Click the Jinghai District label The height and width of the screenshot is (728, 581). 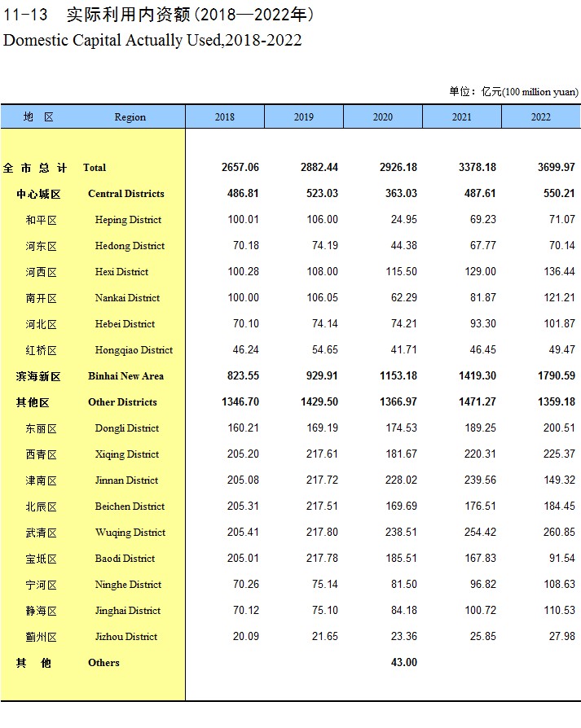[128, 611]
